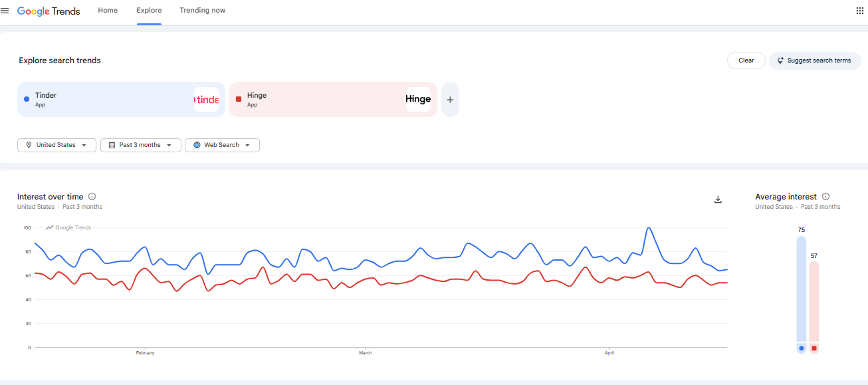
Task: Open the Google apps grid
Action: click(x=859, y=11)
